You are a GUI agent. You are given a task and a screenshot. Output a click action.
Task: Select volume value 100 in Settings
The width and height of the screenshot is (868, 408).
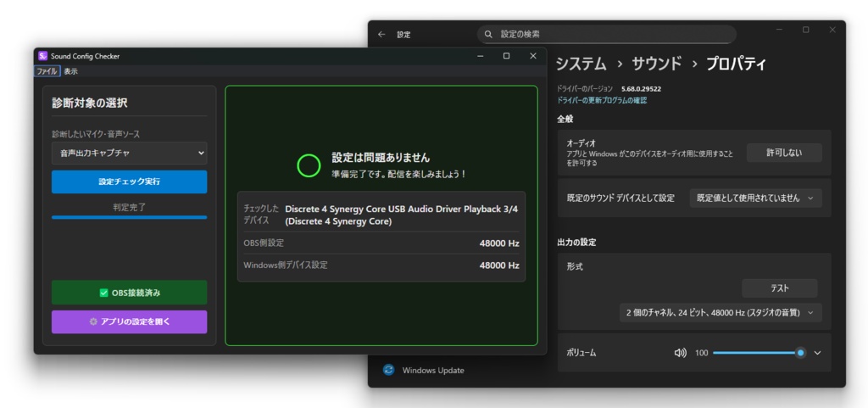[x=701, y=353]
